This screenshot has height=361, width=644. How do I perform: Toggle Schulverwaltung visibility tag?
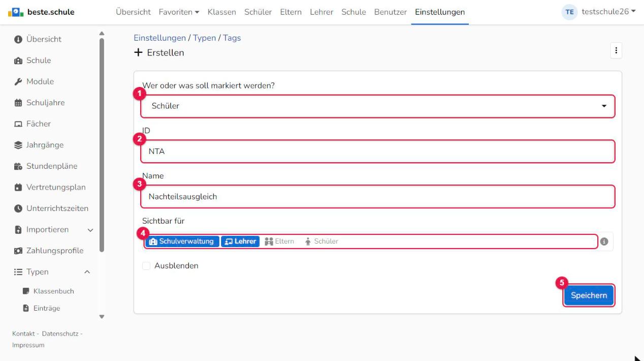tap(182, 242)
